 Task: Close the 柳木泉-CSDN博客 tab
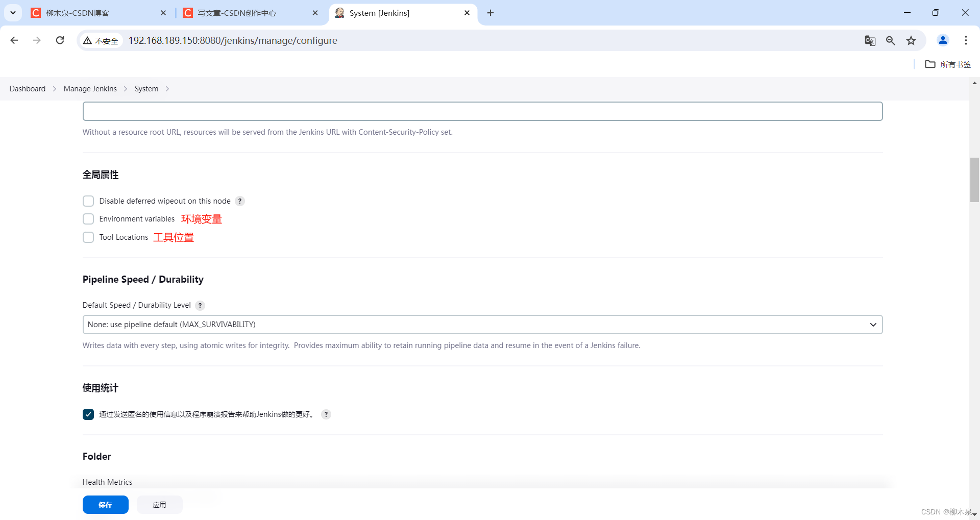coord(163,13)
